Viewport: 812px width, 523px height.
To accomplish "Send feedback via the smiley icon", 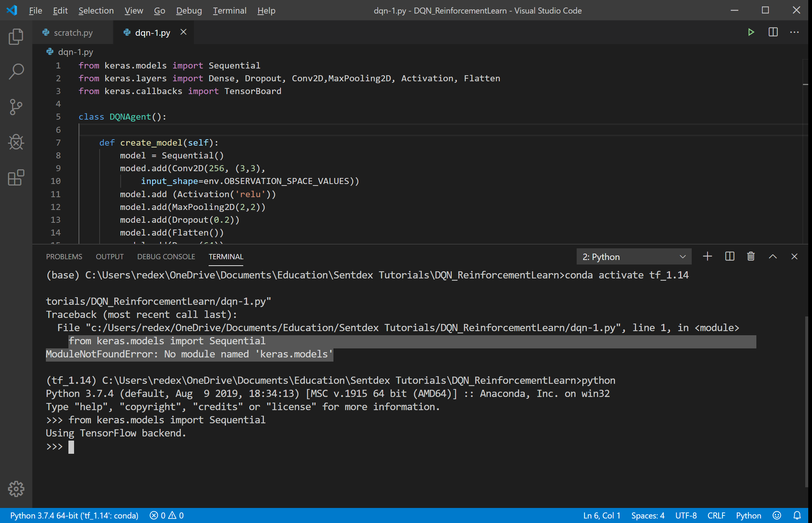I will coord(777,515).
